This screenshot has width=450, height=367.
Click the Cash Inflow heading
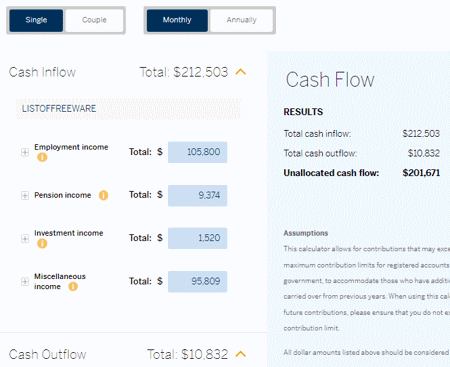click(x=42, y=72)
